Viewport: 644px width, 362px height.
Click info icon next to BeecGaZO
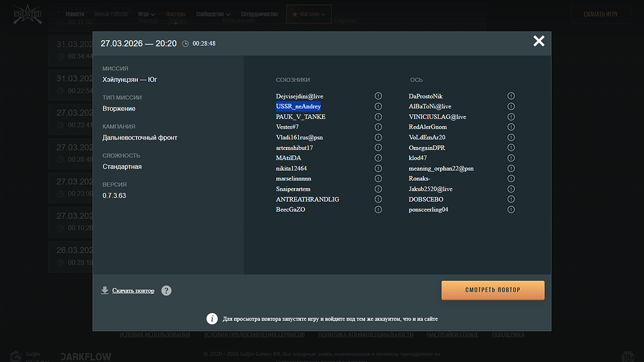click(x=378, y=209)
